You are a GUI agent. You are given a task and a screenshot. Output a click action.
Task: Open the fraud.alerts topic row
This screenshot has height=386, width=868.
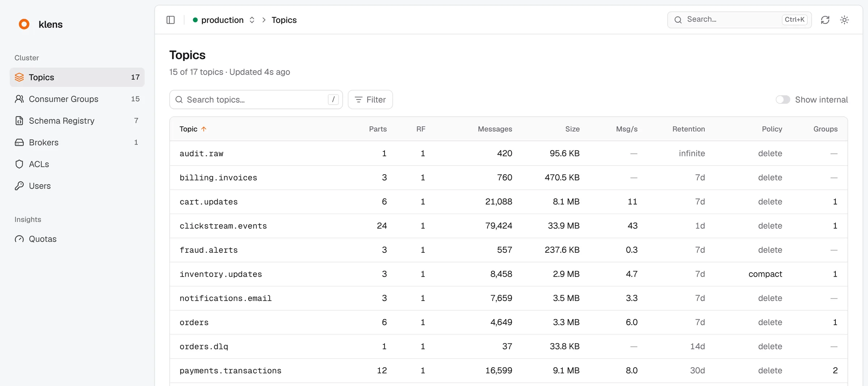(509, 250)
